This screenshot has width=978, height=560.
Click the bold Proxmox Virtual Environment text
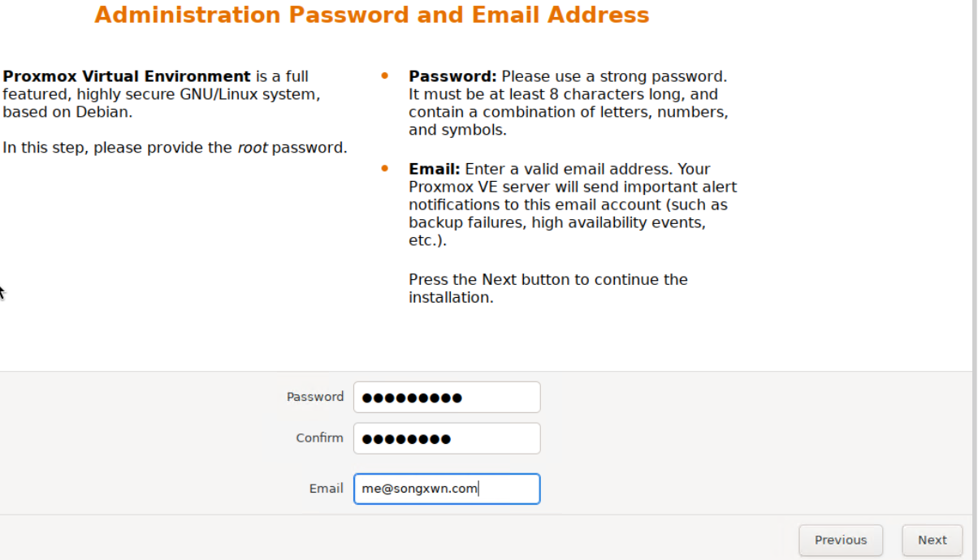pos(127,76)
